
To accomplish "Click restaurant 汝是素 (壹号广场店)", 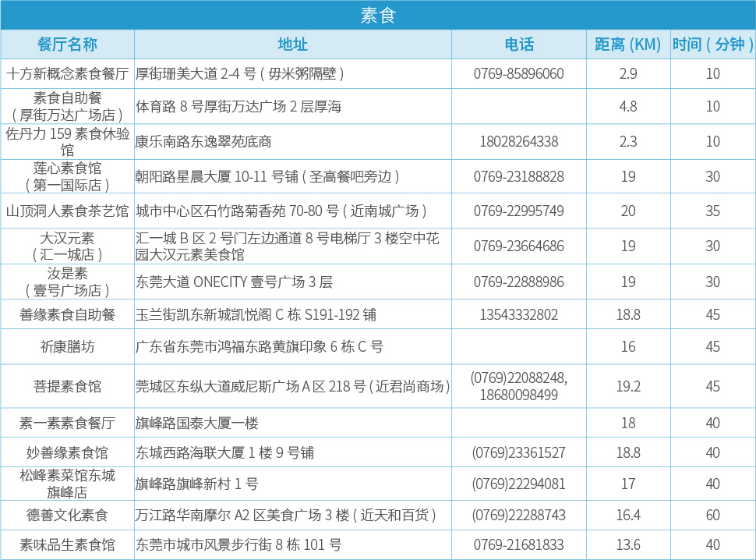I will coord(68,282).
